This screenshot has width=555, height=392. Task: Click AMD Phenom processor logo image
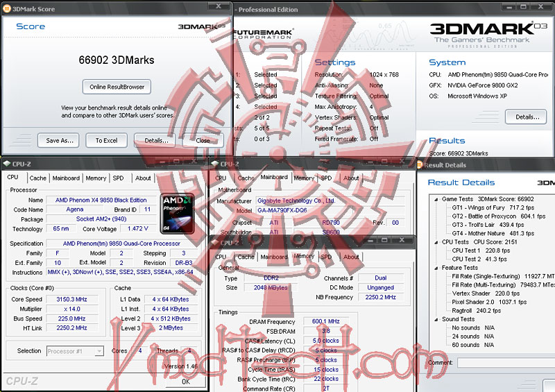tap(177, 214)
